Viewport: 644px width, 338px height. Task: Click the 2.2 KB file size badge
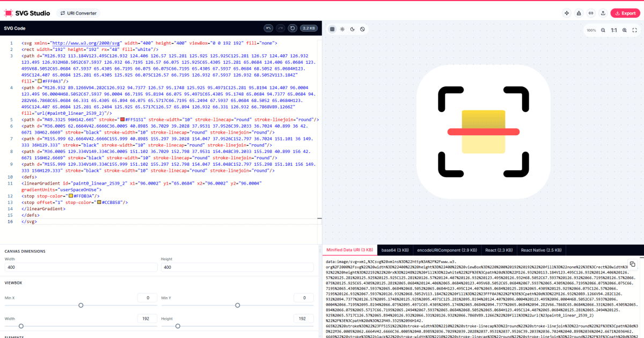(x=308, y=28)
